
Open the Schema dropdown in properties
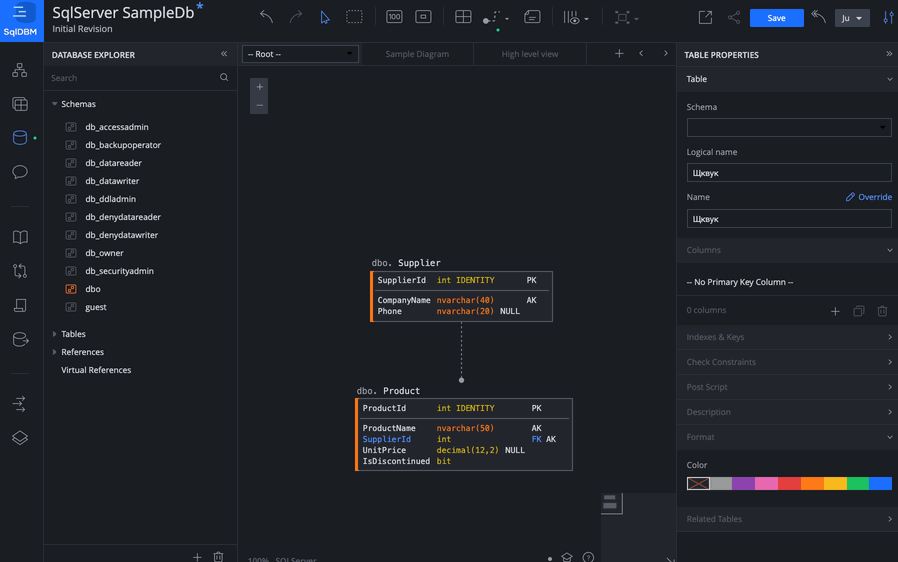tap(789, 127)
